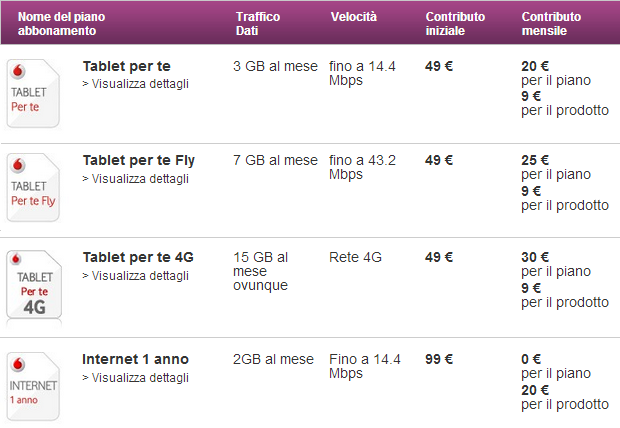Select the Internet 1 anno plan title
Image resolution: width=620 pixels, height=428 pixels.
(x=136, y=359)
